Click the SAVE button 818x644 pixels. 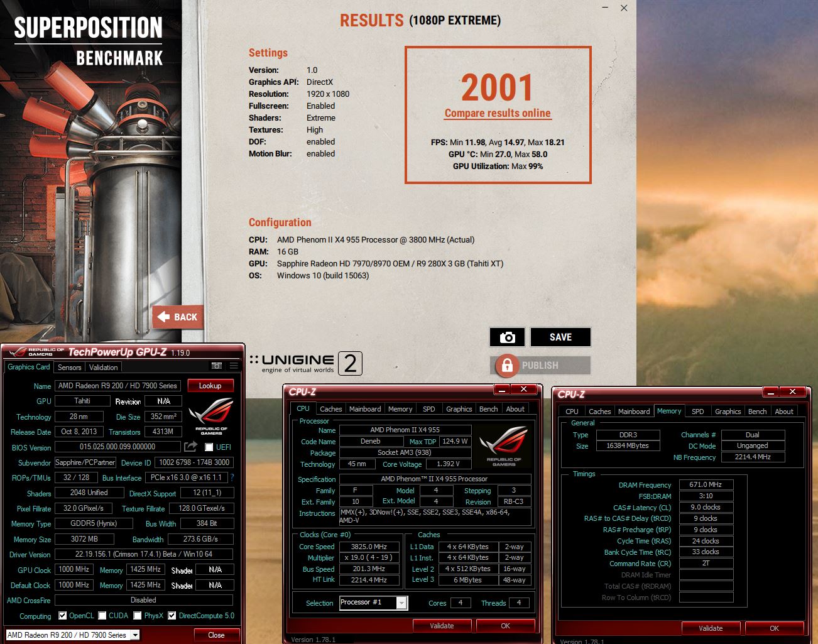(x=560, y=337)
